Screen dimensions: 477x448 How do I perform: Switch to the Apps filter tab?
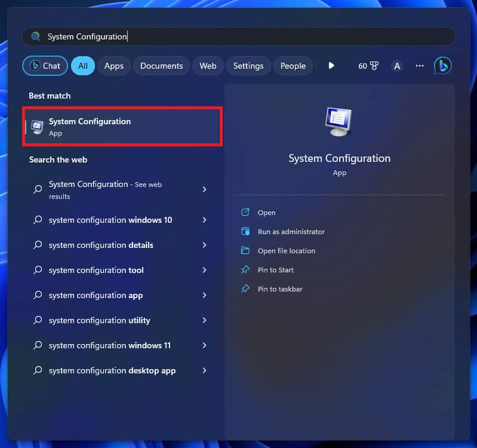pyautogui.click(x=113, y=66)
